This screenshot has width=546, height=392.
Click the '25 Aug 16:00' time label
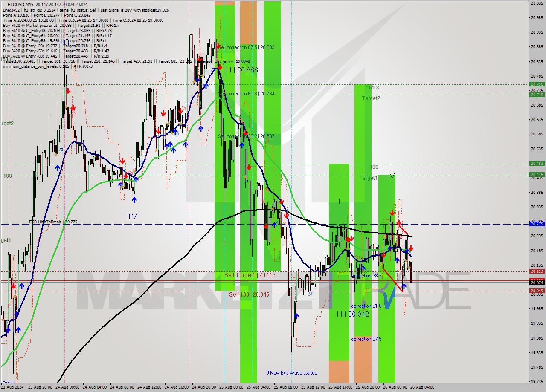[340, 387]
